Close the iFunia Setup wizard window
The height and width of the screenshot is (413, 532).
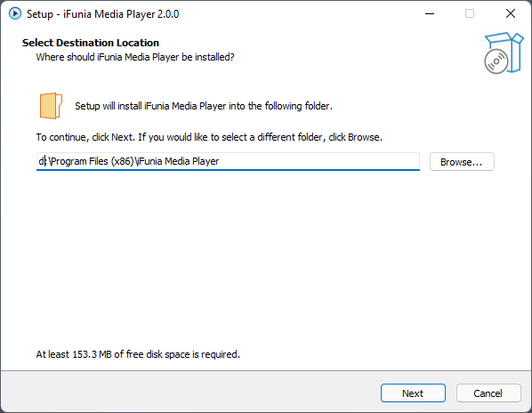tap(511, 14)
